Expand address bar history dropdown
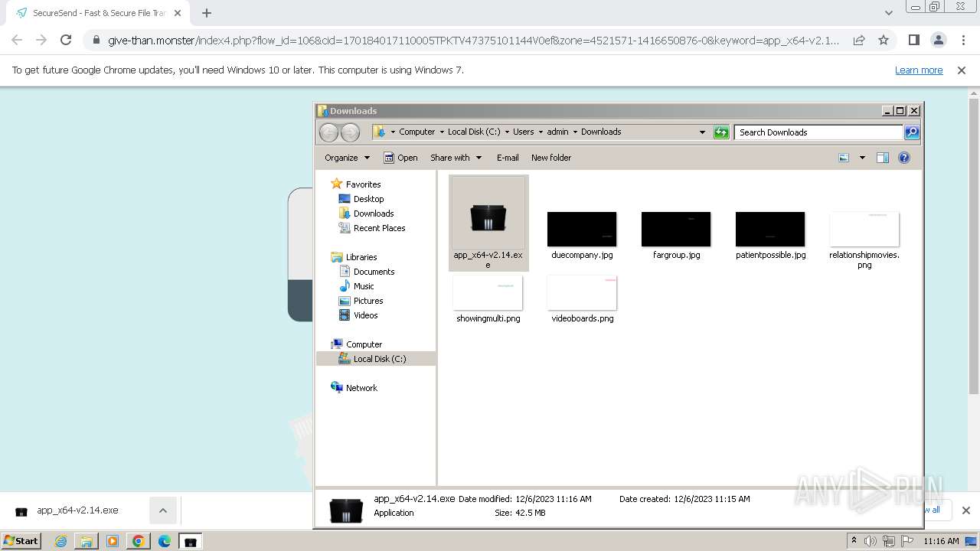The image size is (980, 551). click(x=702, y=132)
